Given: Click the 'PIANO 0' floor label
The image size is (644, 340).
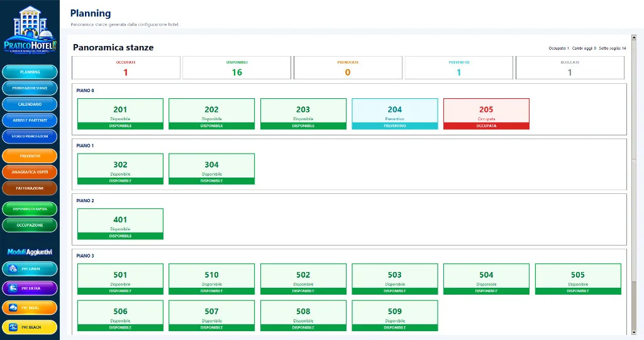Looking at the screenshot, I should click(x=85, y=91).
